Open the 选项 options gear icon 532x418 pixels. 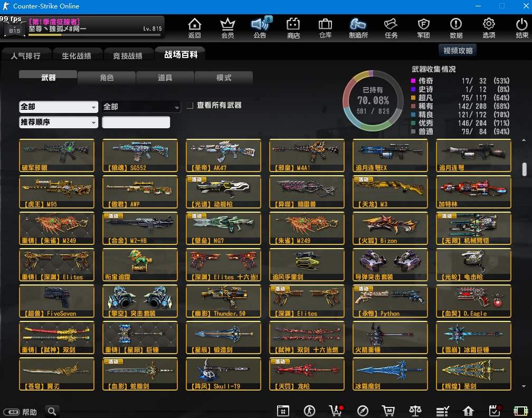click(x=489, y=28)
